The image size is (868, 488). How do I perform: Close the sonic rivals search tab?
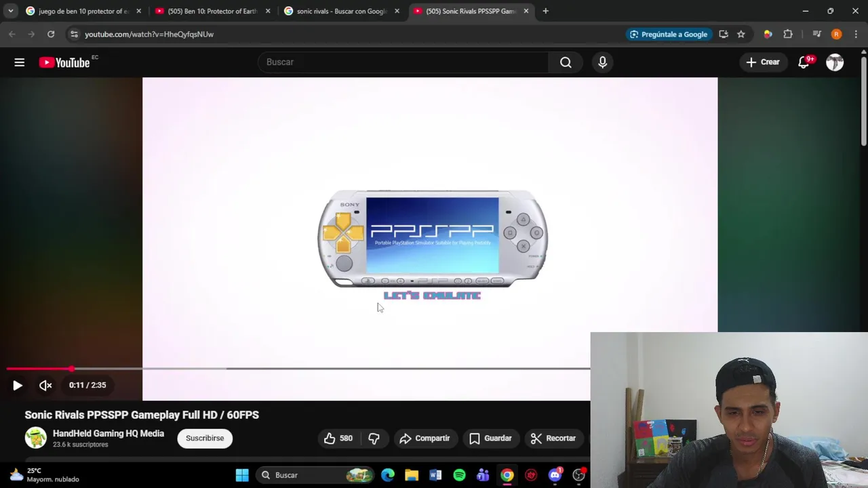pos(397,11)
